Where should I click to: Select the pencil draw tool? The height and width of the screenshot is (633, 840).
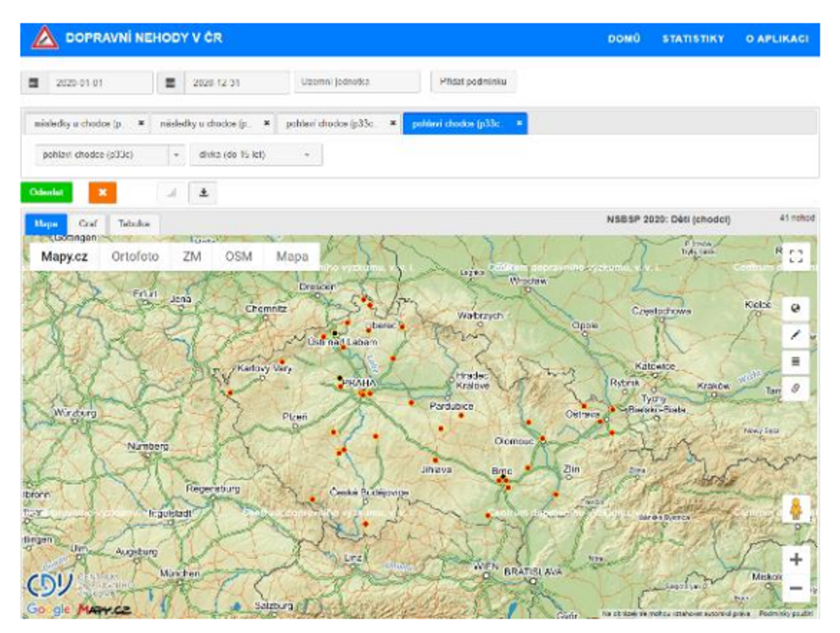point(795,335)
